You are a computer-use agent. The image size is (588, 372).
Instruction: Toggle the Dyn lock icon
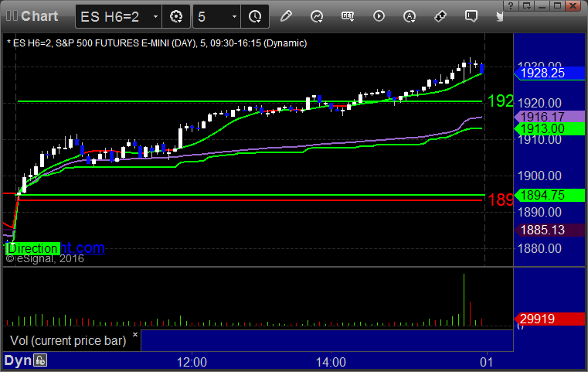pos(40,360)
